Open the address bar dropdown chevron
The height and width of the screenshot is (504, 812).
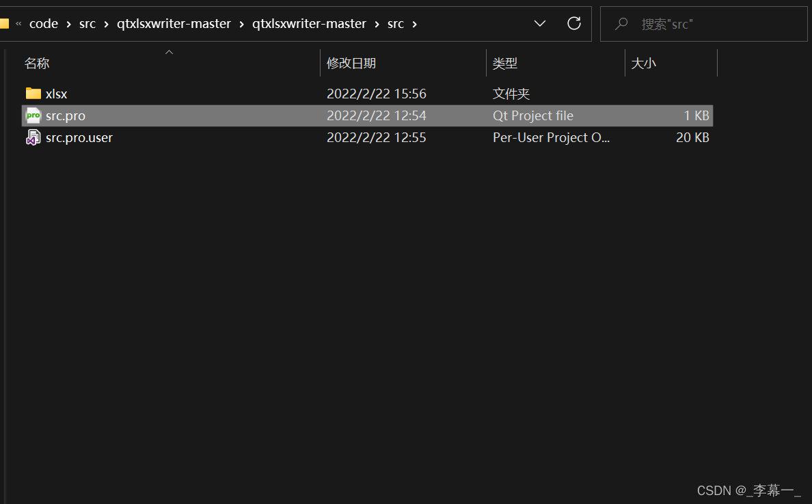(539, 23)
